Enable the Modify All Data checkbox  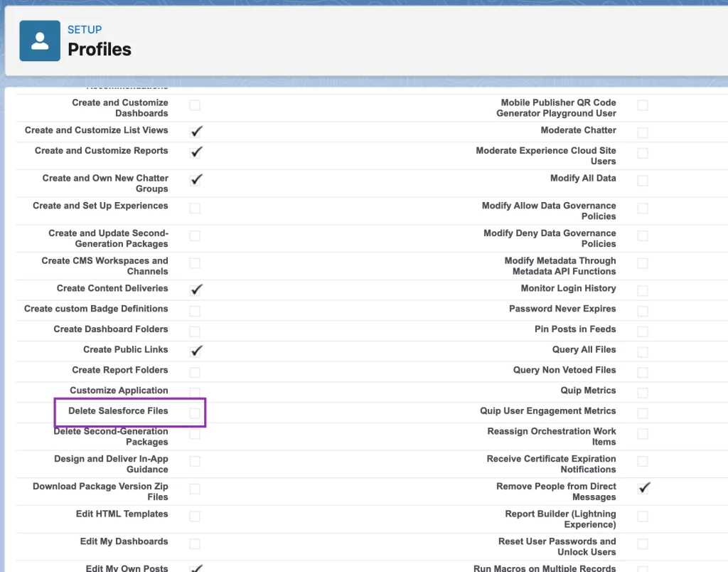(643, 181)
